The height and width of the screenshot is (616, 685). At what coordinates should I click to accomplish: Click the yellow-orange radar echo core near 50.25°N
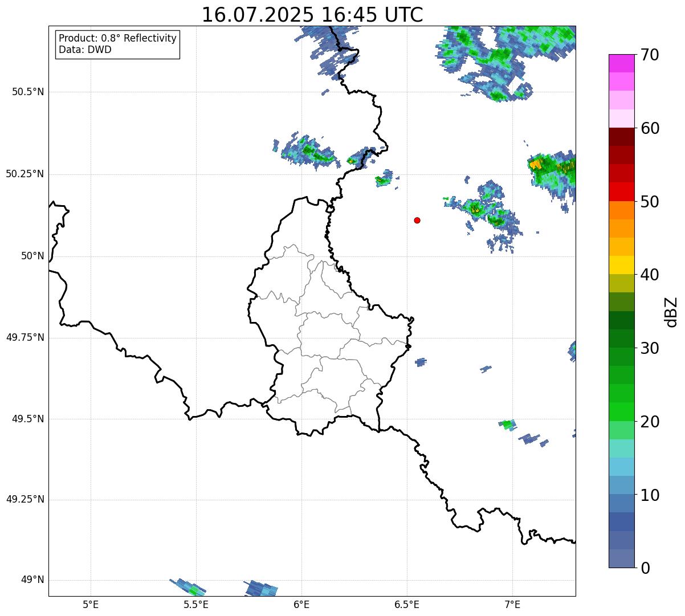click(x=536, y=165)
